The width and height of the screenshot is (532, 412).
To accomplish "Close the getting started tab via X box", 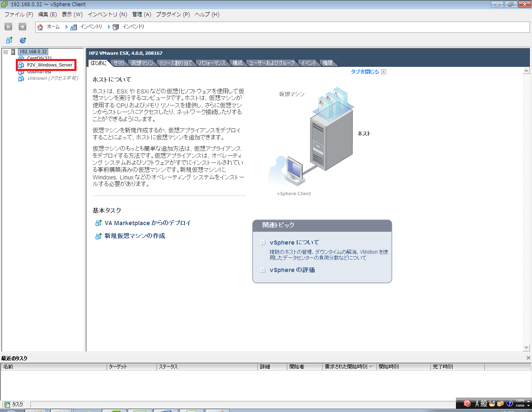I will [384, 72].
